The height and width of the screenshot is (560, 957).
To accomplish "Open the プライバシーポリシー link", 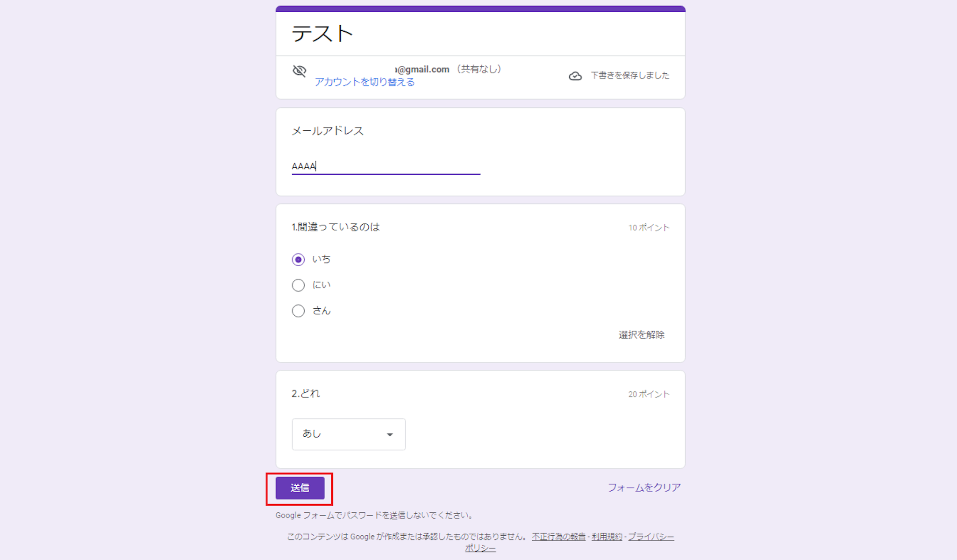I will [x=650, y=537].
